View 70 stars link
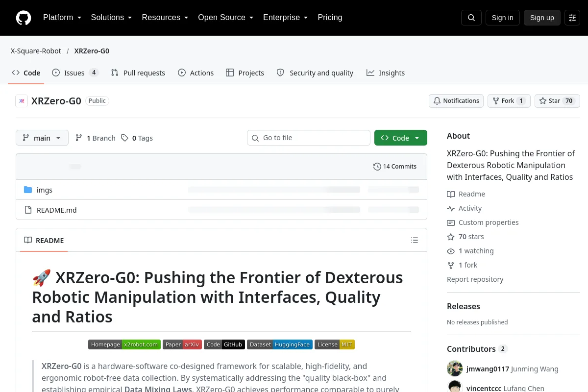 465,237
